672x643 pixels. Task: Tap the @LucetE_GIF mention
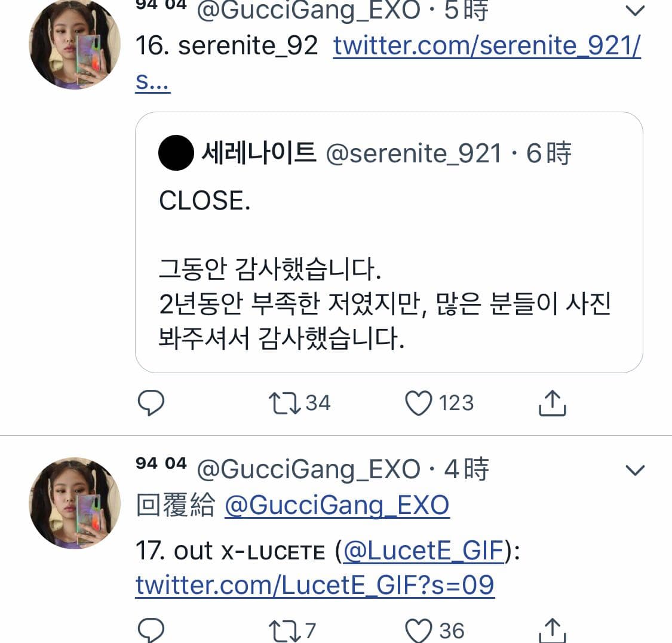(x=424, y=551)
